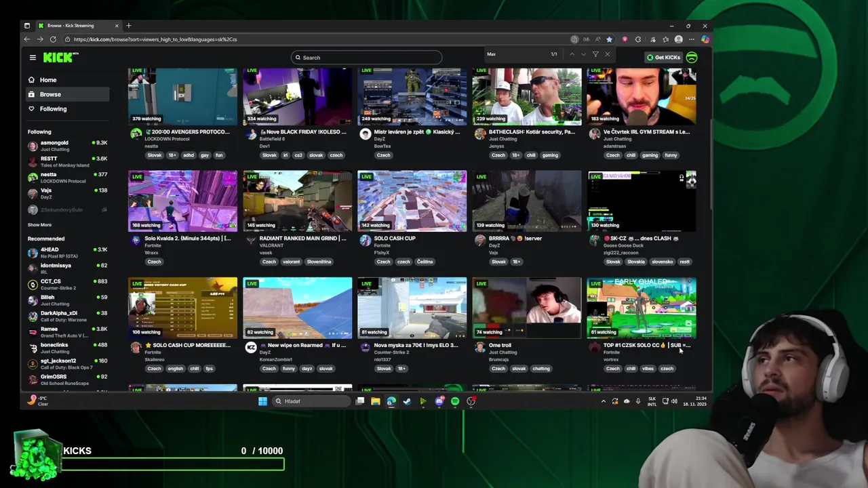Open the weather widget showing Clear
868x488 pixels.
[x=38, y=401]
